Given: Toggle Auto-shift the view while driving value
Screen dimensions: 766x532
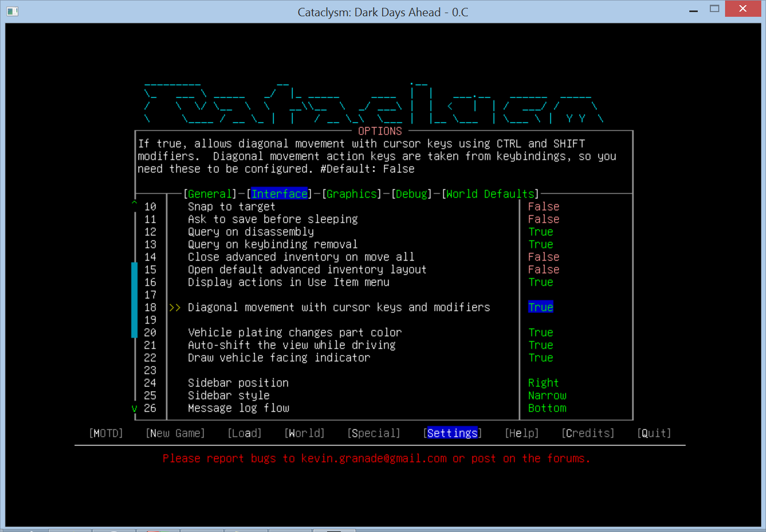Looking at the screenshot, I should coord(541,345).
